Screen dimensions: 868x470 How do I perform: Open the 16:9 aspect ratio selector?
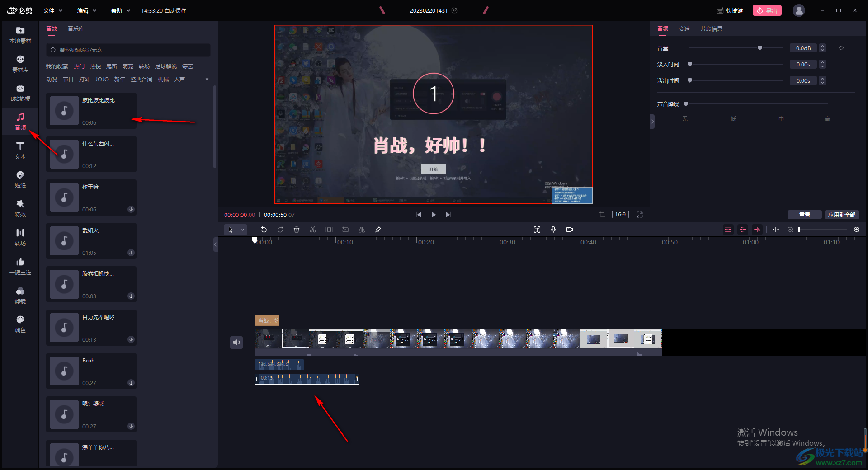tap(620, 215)
